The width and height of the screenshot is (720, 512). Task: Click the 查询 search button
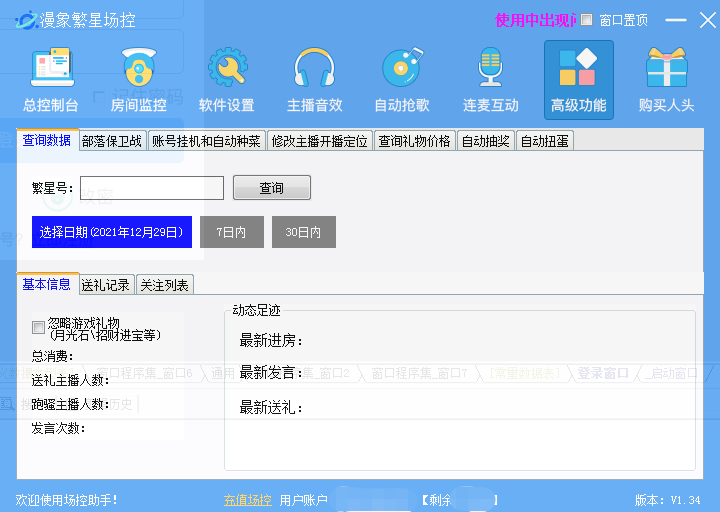272,188
